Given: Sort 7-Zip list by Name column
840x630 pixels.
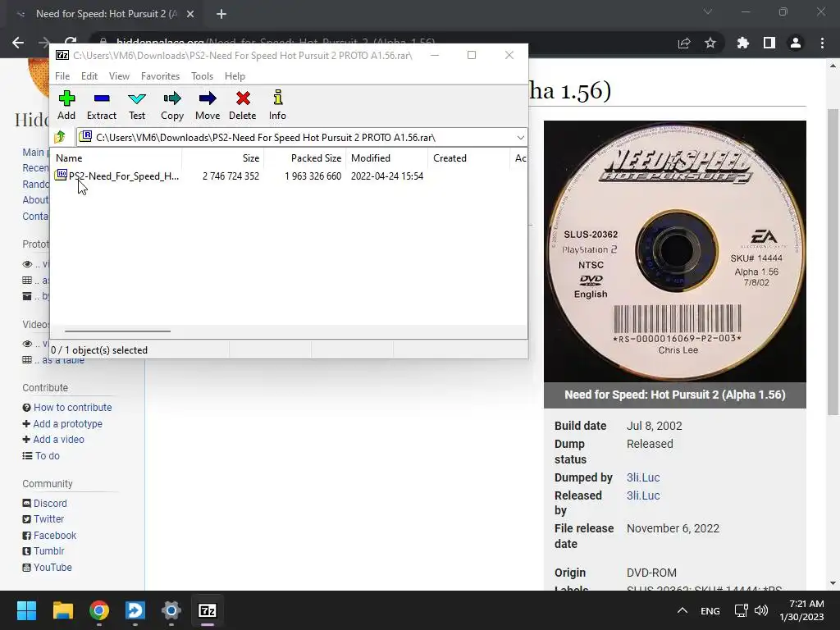Looking at the screenshot, I should (116, 158).
